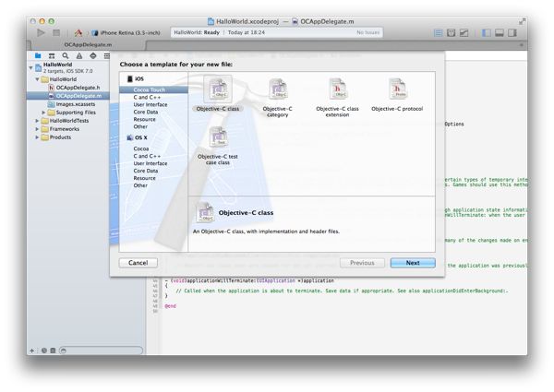554x392 pixels.
Task: Open the Find navigator
Action: pyautogui.click(x=66, y=55)
